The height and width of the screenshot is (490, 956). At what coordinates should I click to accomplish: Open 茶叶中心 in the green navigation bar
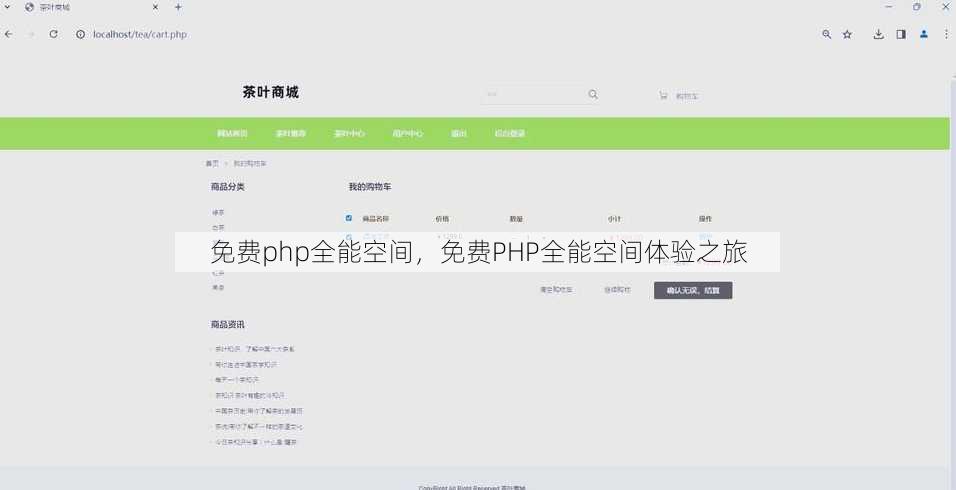pos(349,133)
